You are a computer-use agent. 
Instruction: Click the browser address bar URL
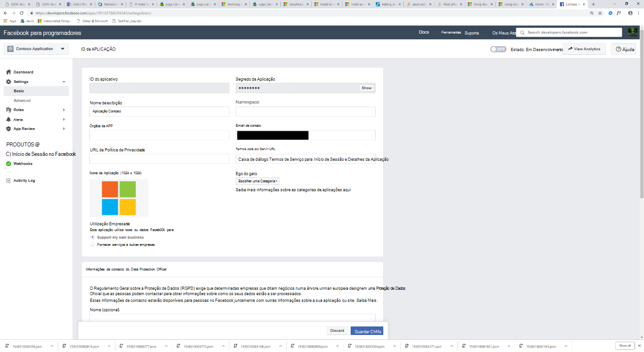click(x=93, y=13)
